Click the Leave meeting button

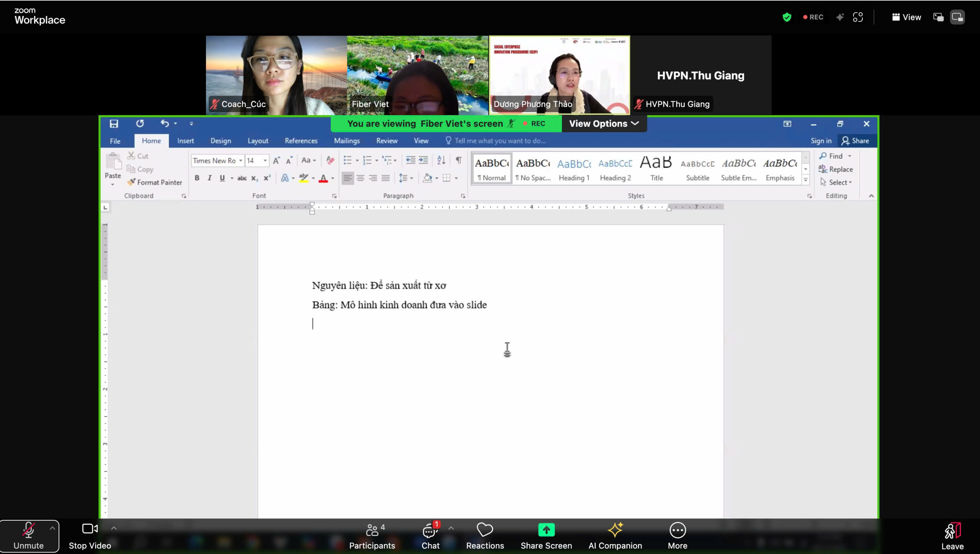coord(952,536)
